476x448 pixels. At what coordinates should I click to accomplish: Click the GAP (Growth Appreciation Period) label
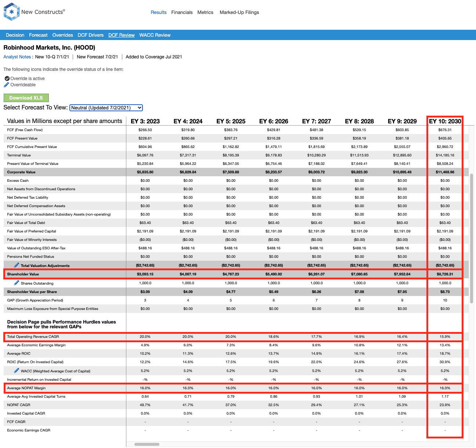[x=35, y=300]
